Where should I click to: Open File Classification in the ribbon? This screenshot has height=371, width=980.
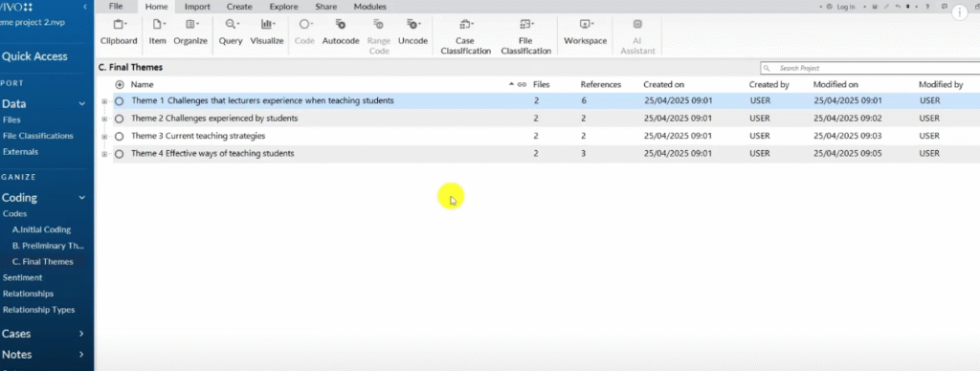point(525,36)
